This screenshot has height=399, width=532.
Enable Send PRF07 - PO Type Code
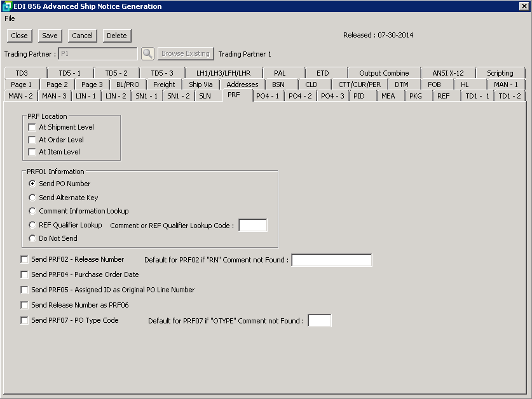click(x=24, y=320)
